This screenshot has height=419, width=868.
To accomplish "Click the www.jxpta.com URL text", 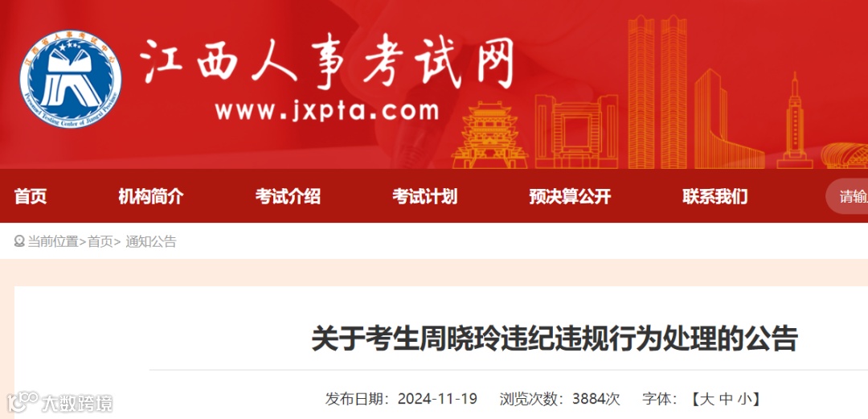I will click(326, 112).
